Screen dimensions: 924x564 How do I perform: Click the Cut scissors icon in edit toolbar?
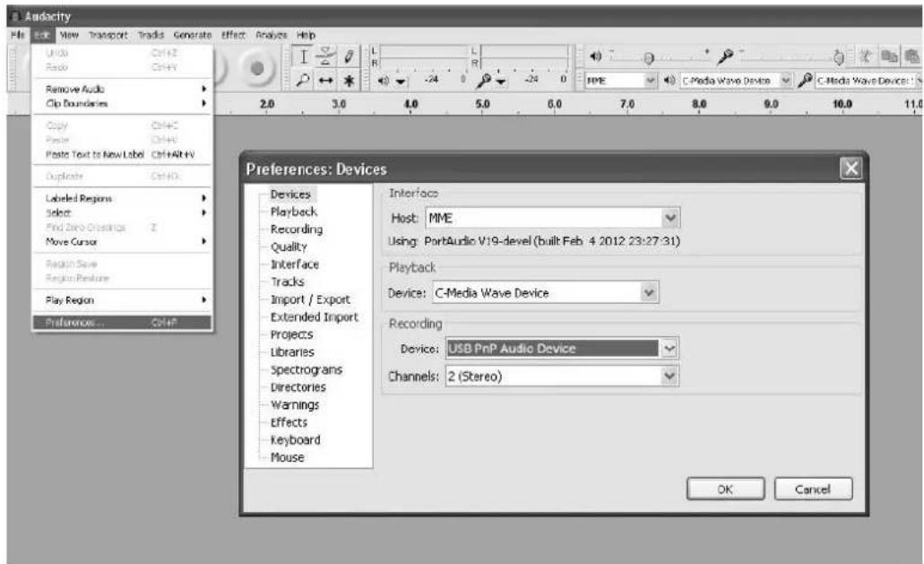tap(866, 56)
